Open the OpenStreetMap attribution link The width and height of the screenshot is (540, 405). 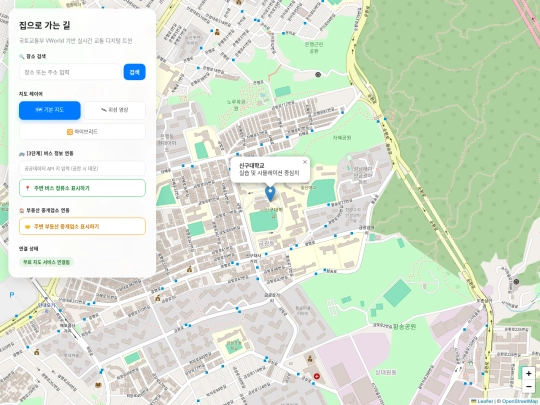click(x=520, y=402)
